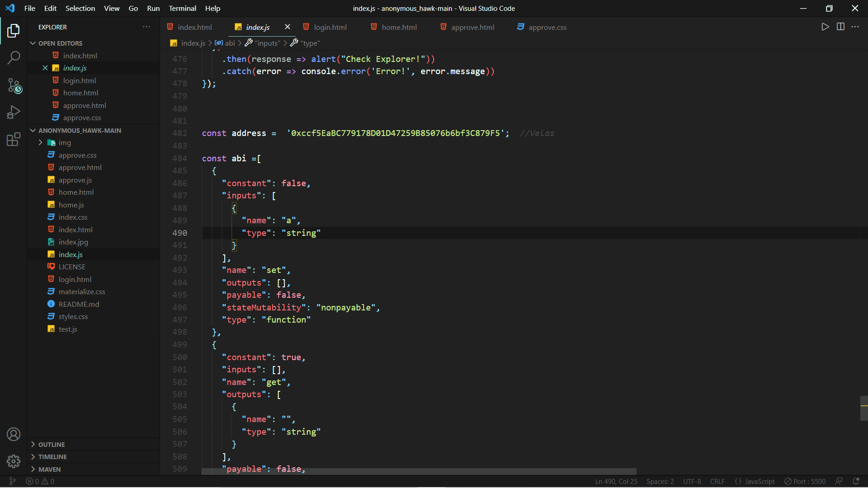The image size is (868, 488).
Task: Click the Run Code play icon
Action: (x=825, y=27)
